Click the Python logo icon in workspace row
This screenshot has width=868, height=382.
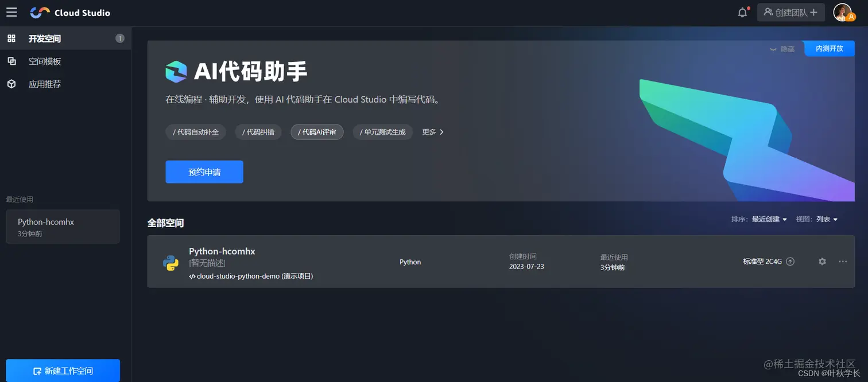[170, 262]
